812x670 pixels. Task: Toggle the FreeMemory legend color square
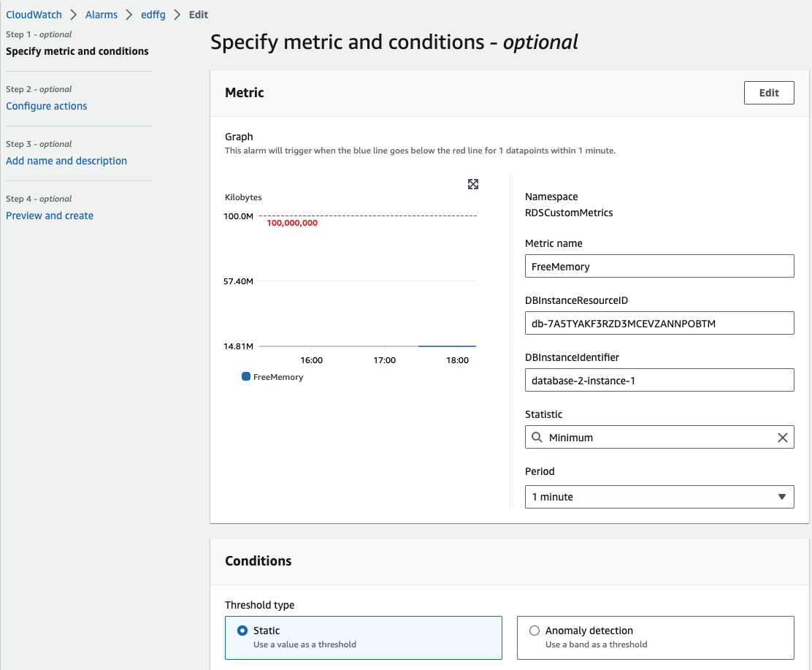(x=246, y=377)
